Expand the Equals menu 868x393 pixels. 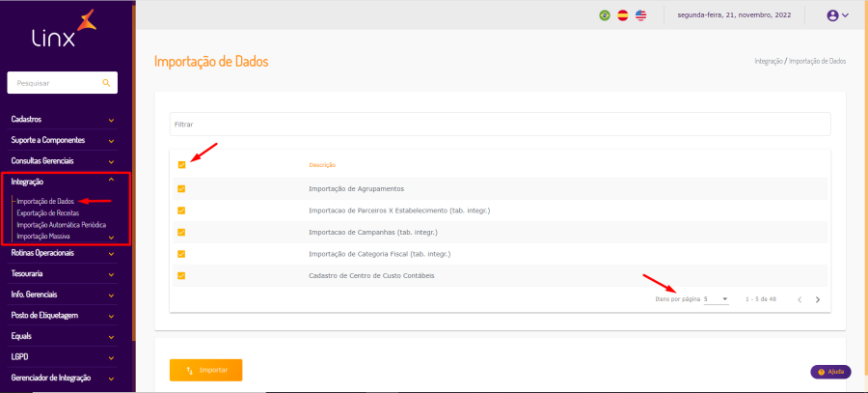click(x=63, y=336)
